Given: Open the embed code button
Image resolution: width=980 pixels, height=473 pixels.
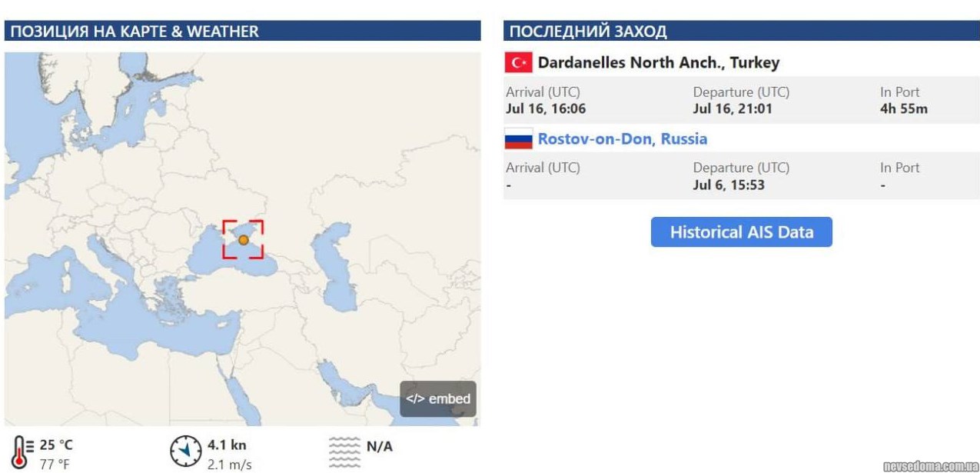Looking at the screenshot, I should (x=438, y=399).
